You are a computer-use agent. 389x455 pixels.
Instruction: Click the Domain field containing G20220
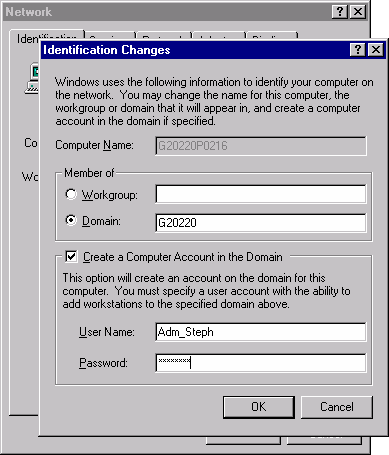(x=261, y=223)
